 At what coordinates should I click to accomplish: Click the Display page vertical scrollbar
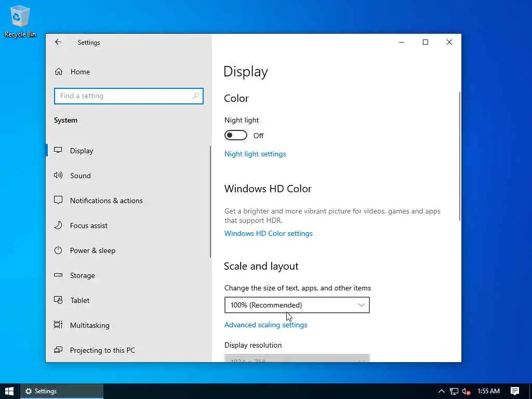(460, 156)
